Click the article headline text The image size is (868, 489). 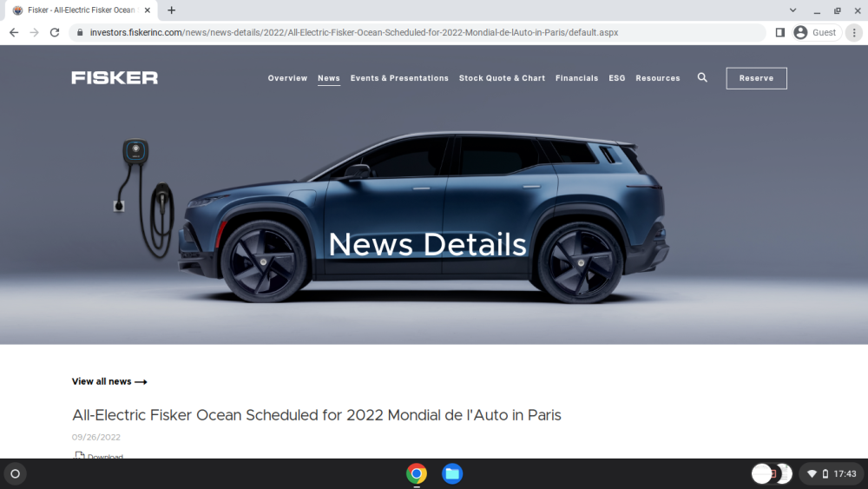317,415
